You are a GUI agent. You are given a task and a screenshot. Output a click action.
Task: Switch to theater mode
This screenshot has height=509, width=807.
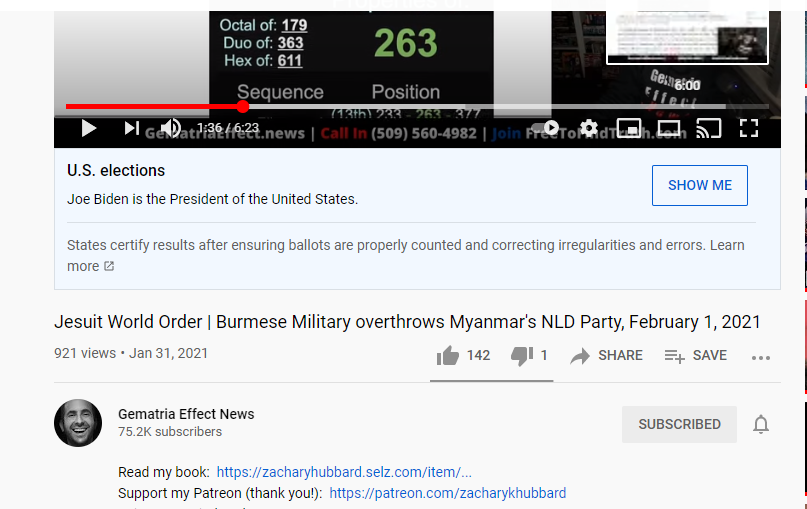point(669,128)
